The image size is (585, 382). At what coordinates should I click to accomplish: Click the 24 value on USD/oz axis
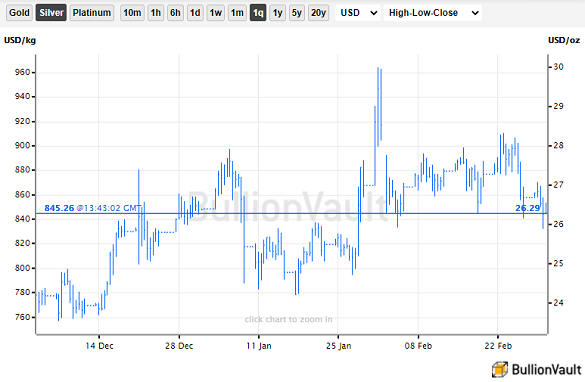(558, 303)
